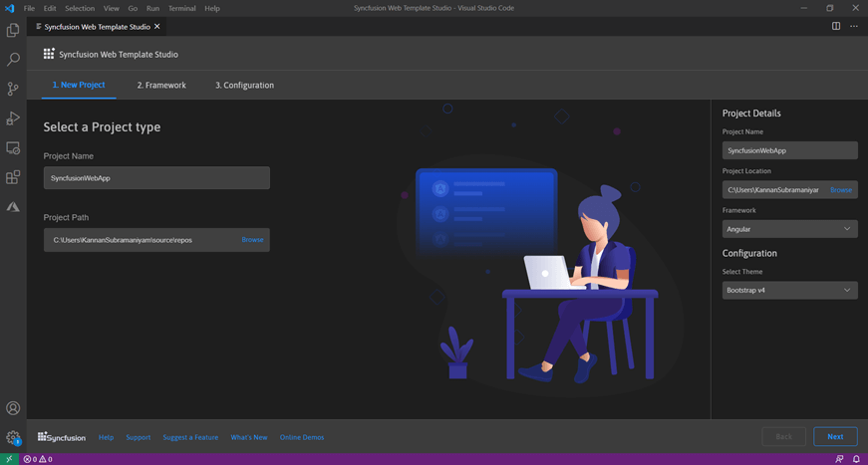Viewport: 868px width, 465px height.
Task: Open the Manage gear icon
Action: [13, 438]
